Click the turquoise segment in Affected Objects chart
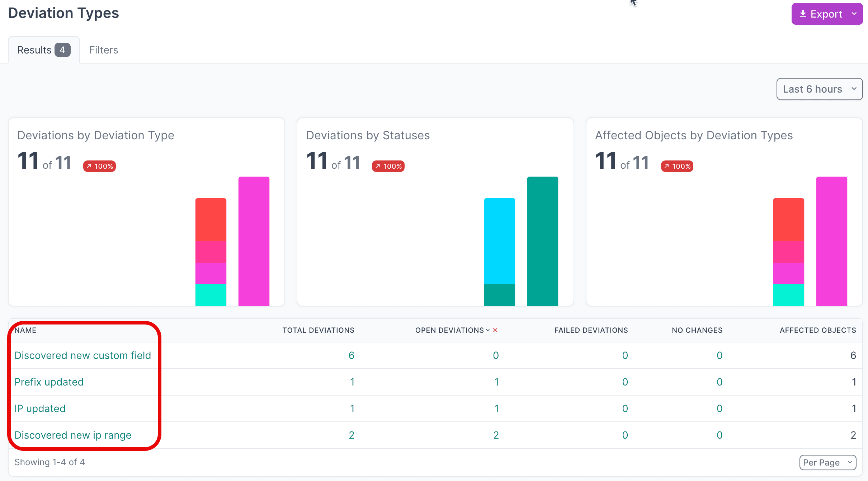The width and height of the screenshot is (868, 481). [789, 295]
